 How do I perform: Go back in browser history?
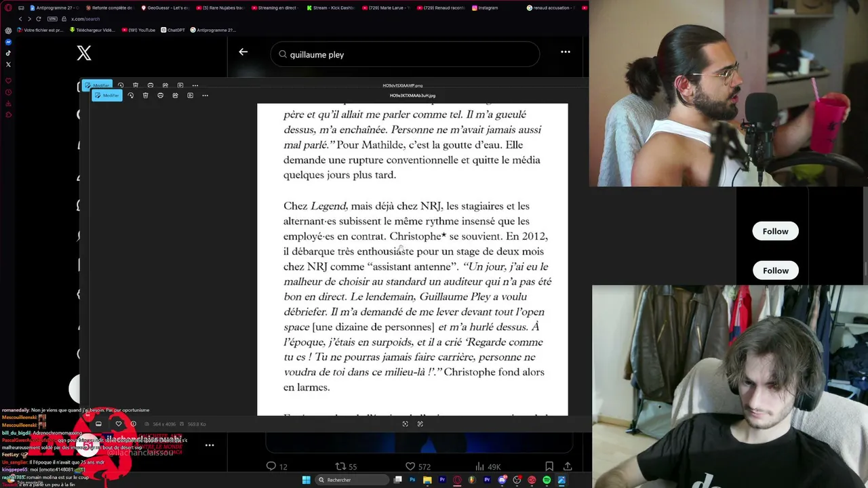pyautogui.click(x=20, y=19)
